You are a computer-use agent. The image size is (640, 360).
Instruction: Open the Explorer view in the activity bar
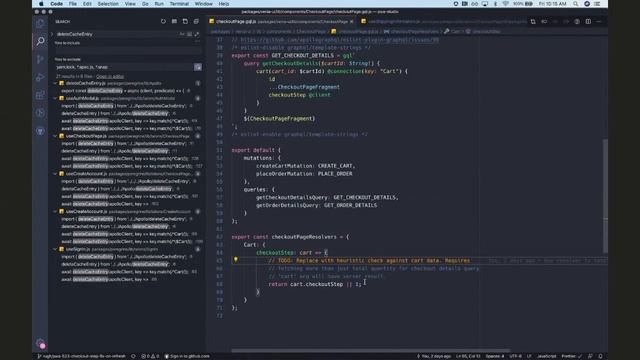[40, 23]
